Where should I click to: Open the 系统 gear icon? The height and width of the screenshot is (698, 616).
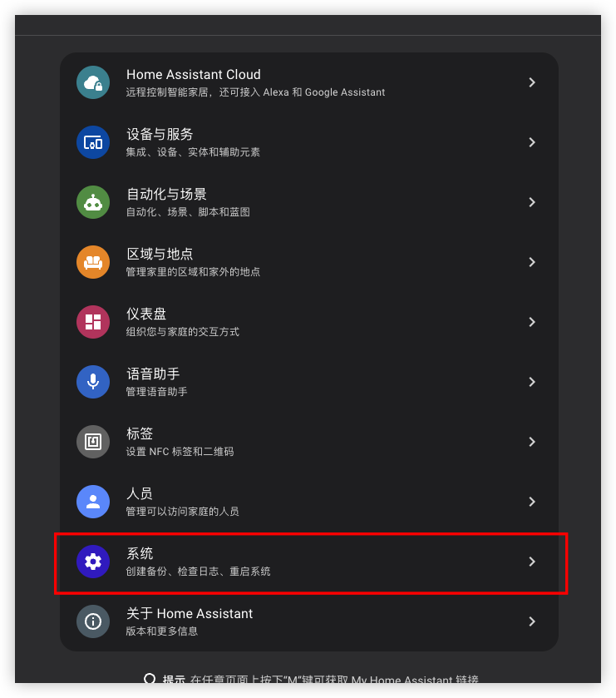coord(93,562)
